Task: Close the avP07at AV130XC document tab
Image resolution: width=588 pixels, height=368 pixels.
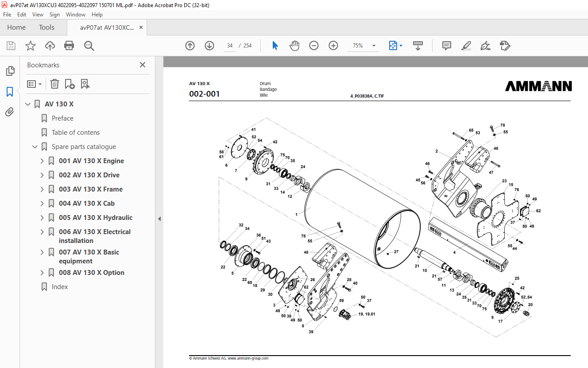Action: (141, 27)
